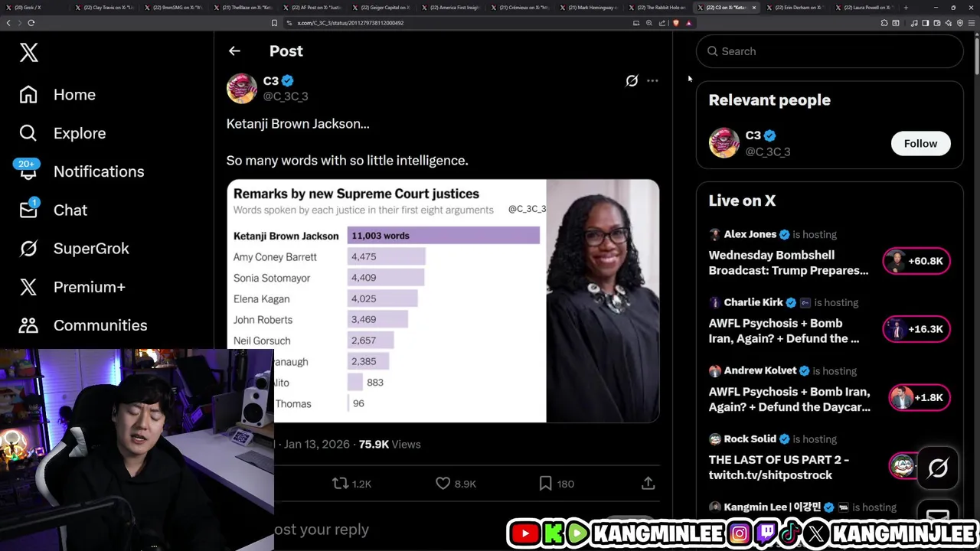Go back using the Post back arrow
The image size is (980, 551).
(x=234, y=51)
